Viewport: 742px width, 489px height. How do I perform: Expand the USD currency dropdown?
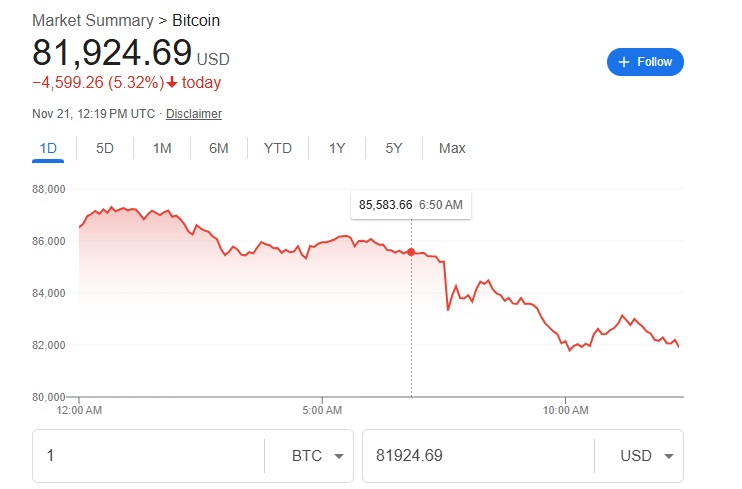tap(648, 456)
